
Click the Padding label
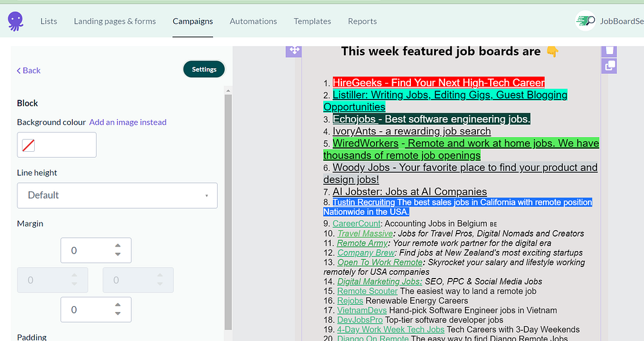(32, 337)
